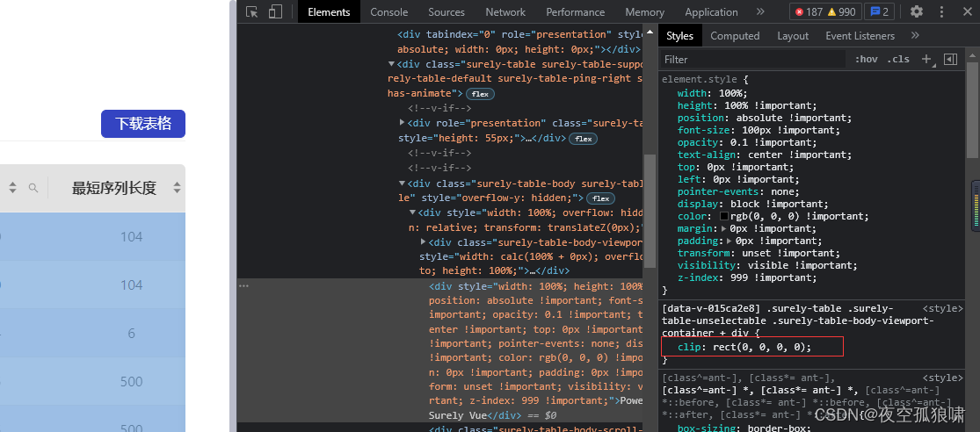Sort by 最短序列长度 column arrows

(x=177, y=188)
